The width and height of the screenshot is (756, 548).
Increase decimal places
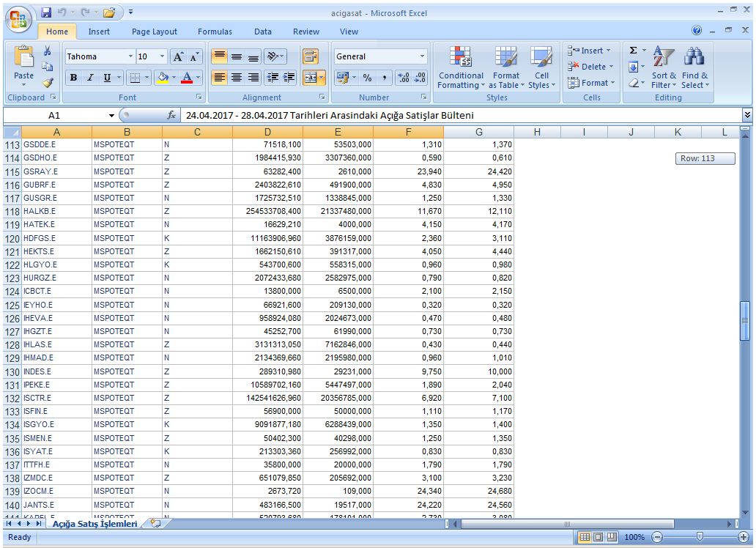click(x=404, y=78)
